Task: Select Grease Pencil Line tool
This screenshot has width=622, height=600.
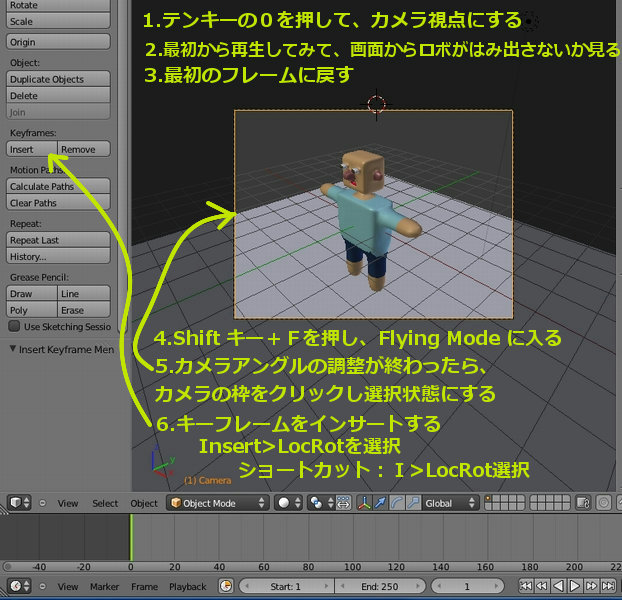Action: click(84, 293)
